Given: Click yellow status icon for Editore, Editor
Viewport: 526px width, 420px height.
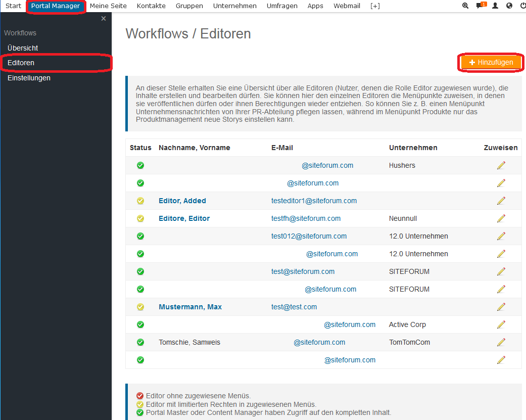Looking at the screenshot, I should (140, 218).
